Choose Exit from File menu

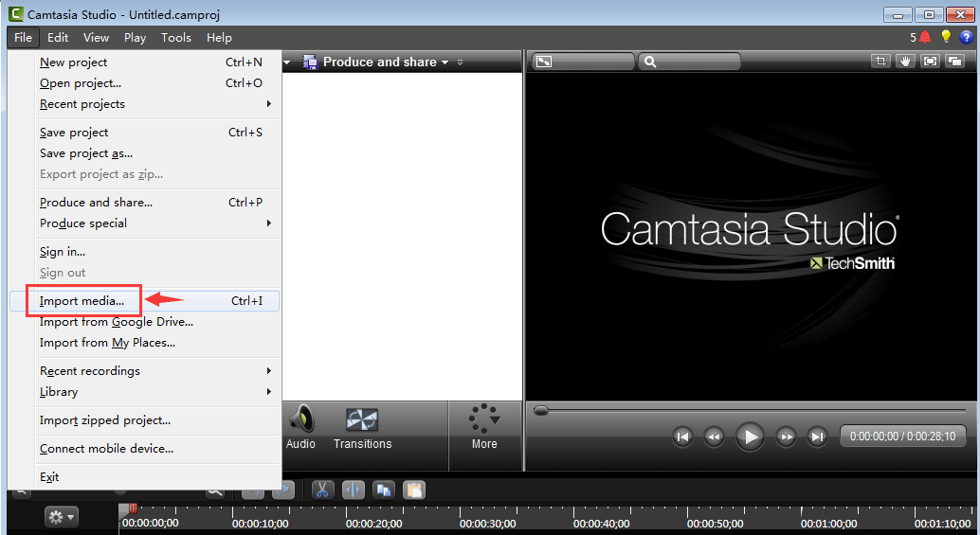[145, 477]
